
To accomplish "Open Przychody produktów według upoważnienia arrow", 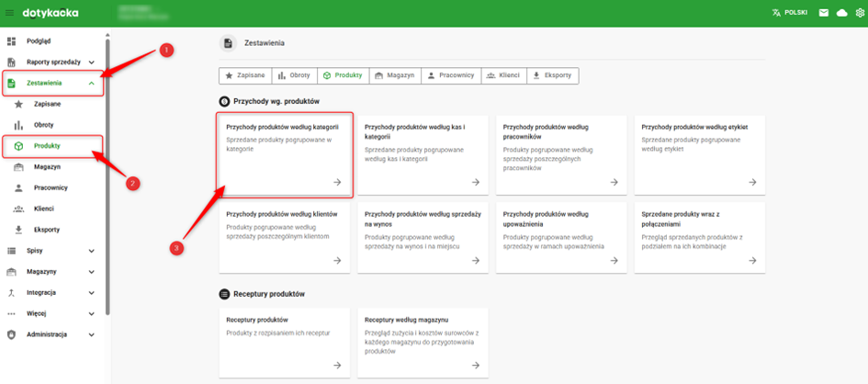I will coord(614,260).
